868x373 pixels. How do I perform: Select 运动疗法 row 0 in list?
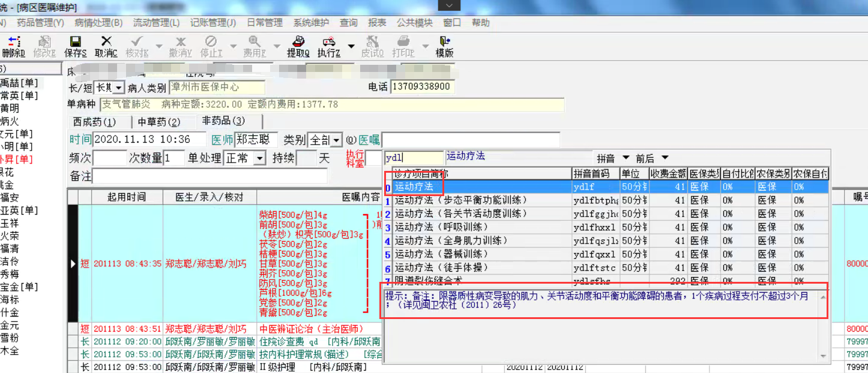click(x=606, y=187)
